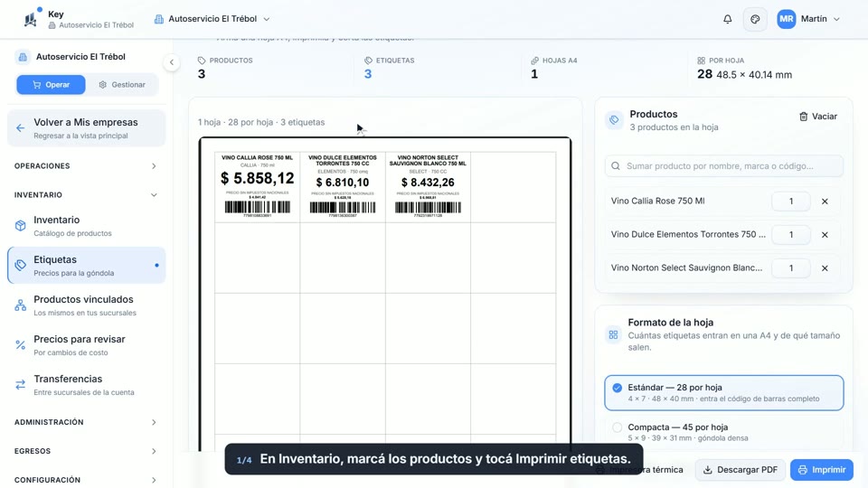The image size is (868, 488).
Task: Click the download icon in Descargar PDF
Action: 707,470
